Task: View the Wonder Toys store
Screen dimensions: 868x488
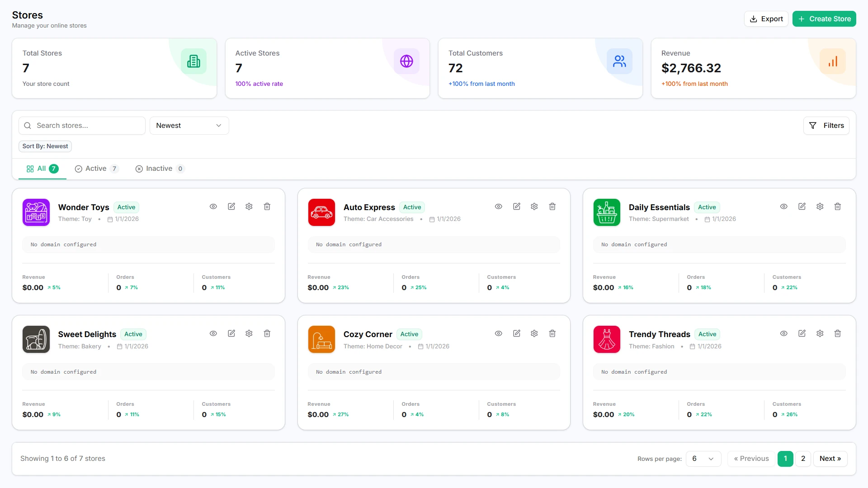Action: pyautogui.click(x=213, y=206)
